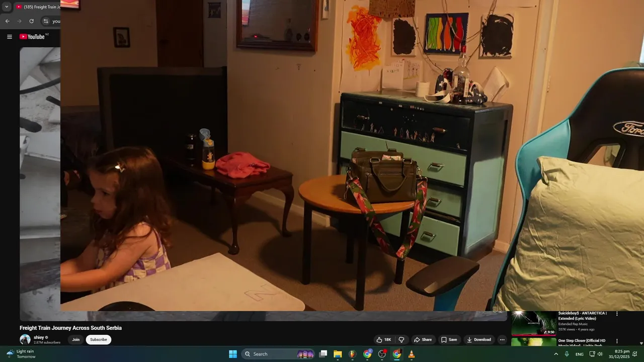Open the volume speaker tray icon
Image resolution: width=644 pixels, height=362 pixels.
600,354
